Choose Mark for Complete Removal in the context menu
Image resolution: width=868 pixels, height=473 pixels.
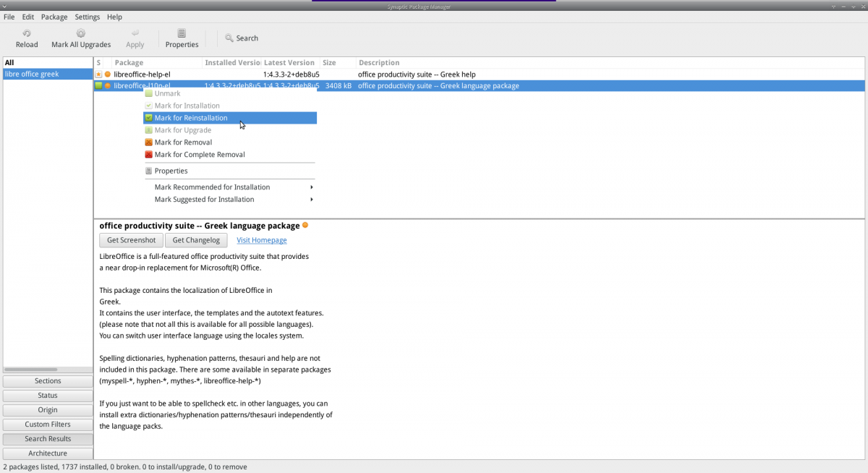[230, 155]
